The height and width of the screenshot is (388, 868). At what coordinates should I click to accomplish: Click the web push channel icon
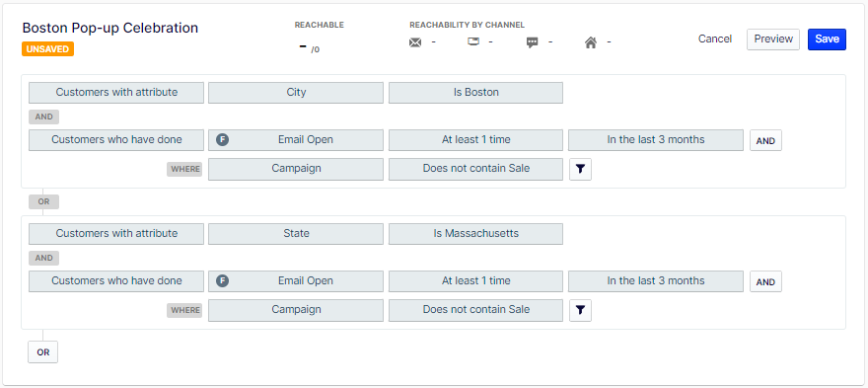click(472, 41)
